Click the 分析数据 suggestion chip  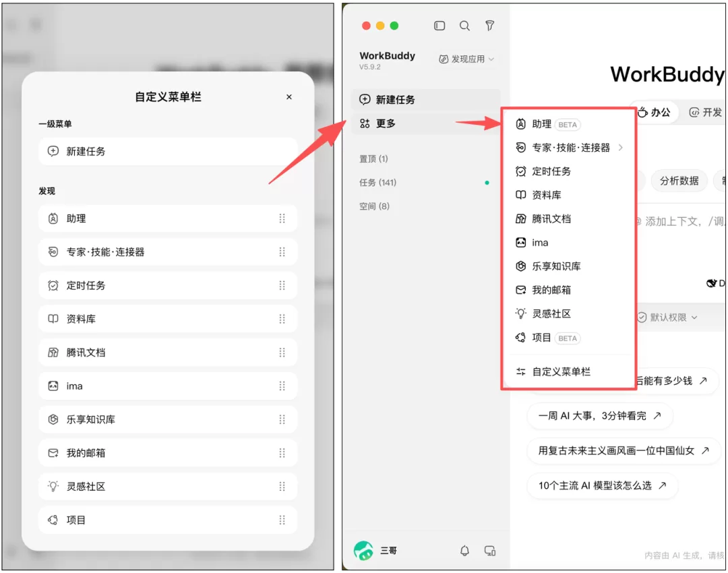(679, 181)
